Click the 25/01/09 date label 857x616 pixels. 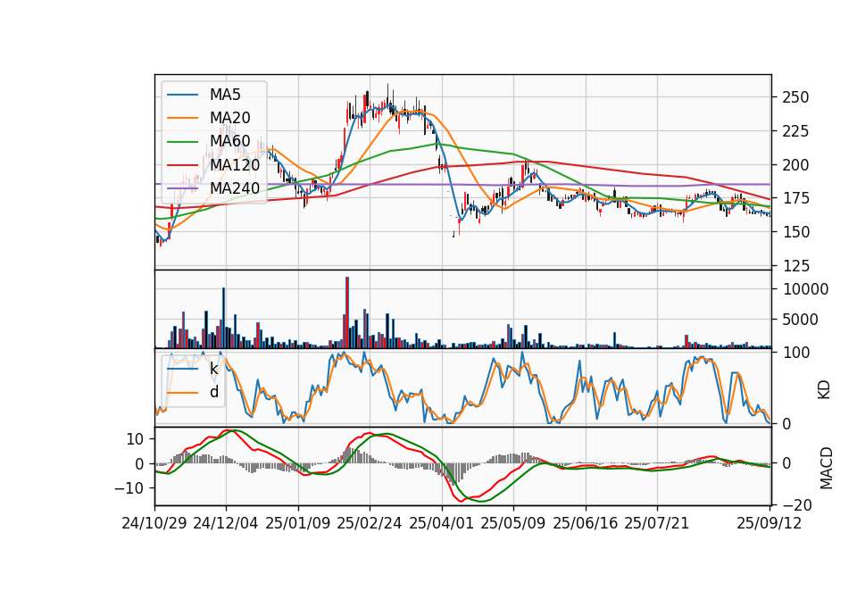[298, 523]
